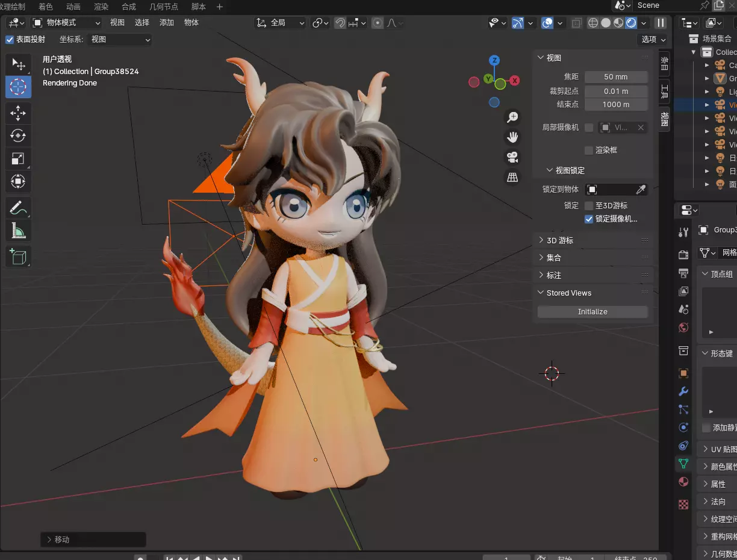Screen dimensions: 737x560
Task: Open the 全局 transform orientation dropdown
Action: tap(281, 23)
